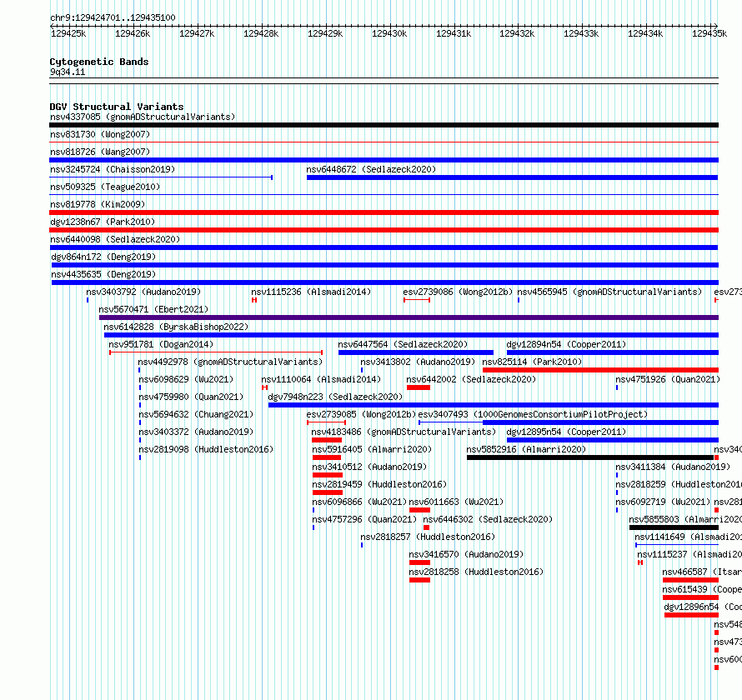Open nsv6446302 (Sedlazeck2020) label
This screenshot has width=742, height=700.
[x=488, y=519]
